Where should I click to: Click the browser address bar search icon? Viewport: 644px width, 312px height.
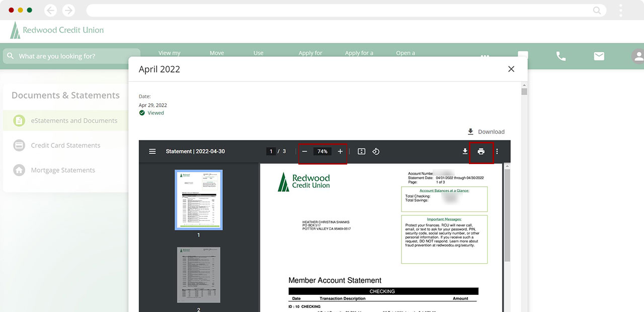coord(597,10)
